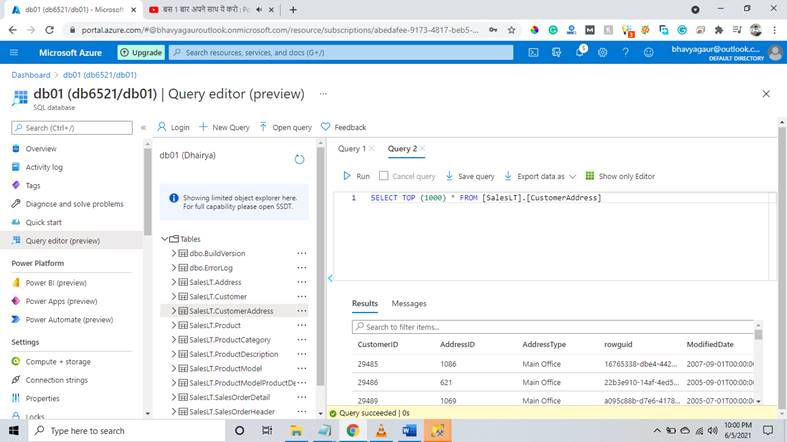Open Directory and subscription filter icon
Image resolution: width=787 pixels, height=442 pixels.
[x=556, y=52]
